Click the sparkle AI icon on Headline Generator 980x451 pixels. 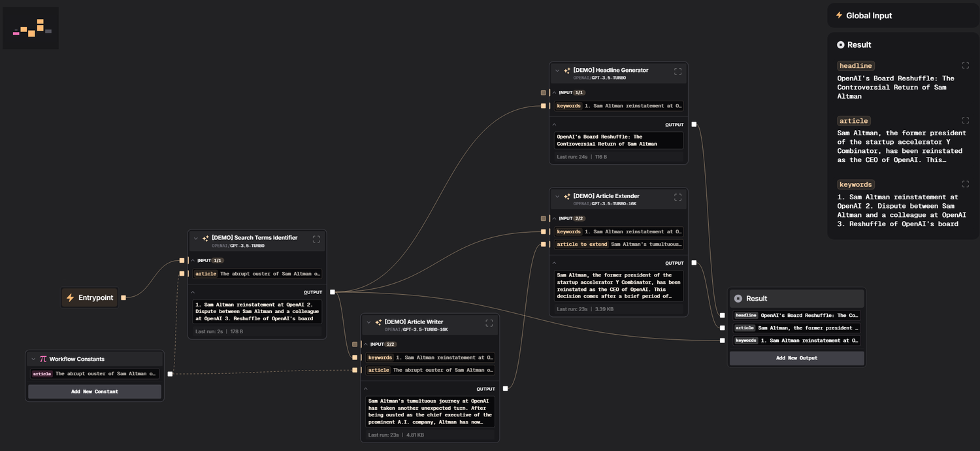tap(566, 70)
